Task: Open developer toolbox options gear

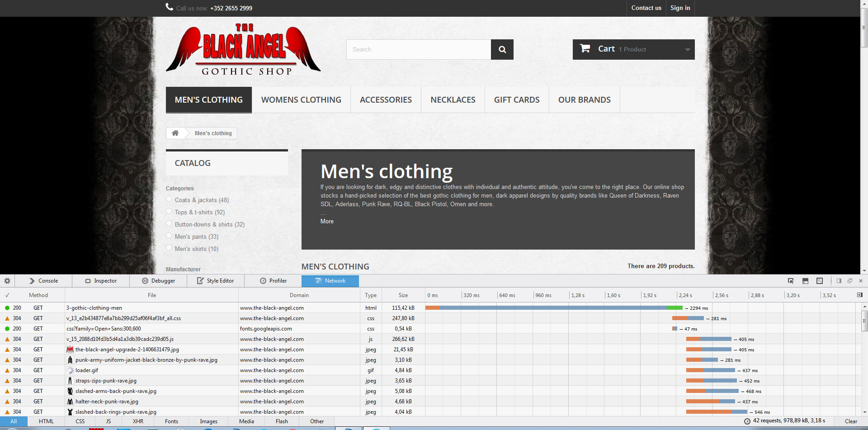Action: point(7,281)
